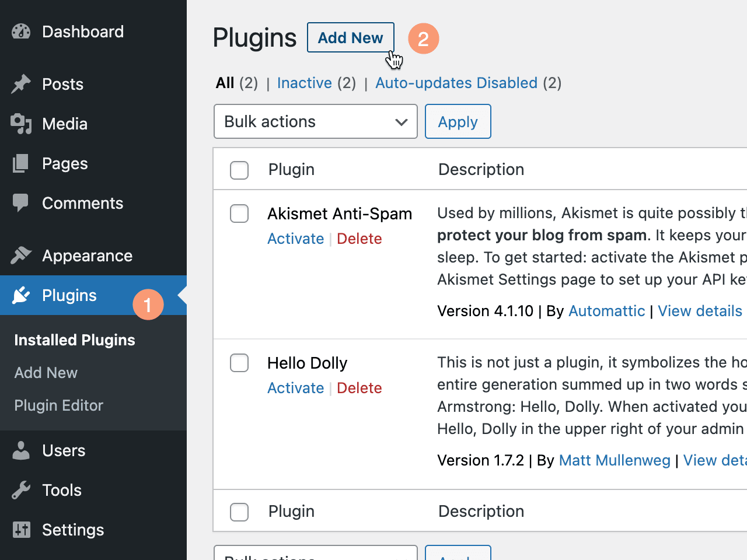Image resolution: width=747 pixels, height=560 pixels.
Task: Click the Add New button beside Plugins heading
Action: 351,37
